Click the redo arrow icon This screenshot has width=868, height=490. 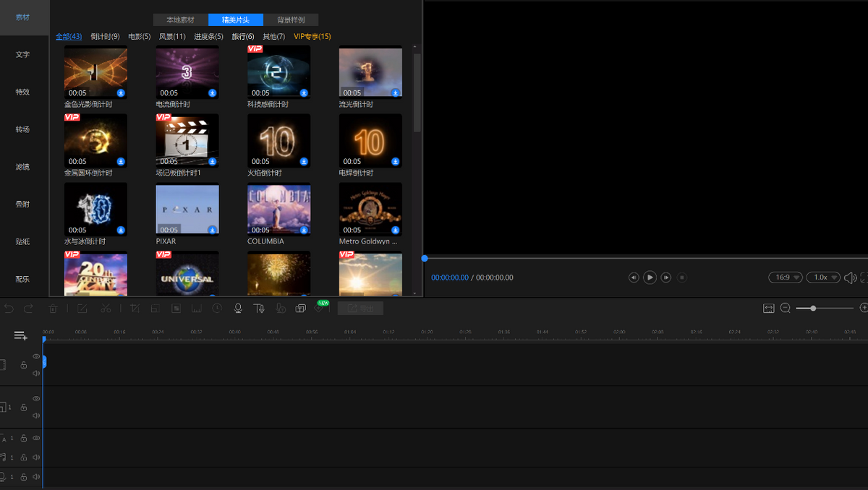(x=28, y=309)
